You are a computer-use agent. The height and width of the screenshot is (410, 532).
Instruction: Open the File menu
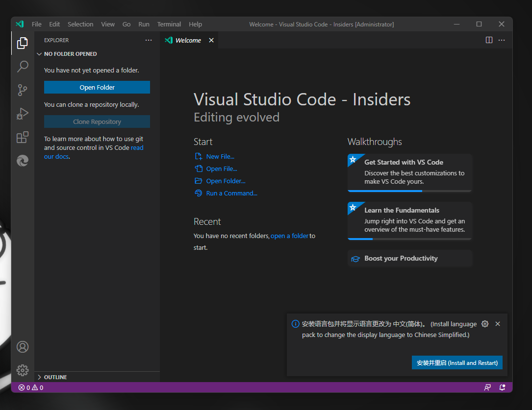37,24
